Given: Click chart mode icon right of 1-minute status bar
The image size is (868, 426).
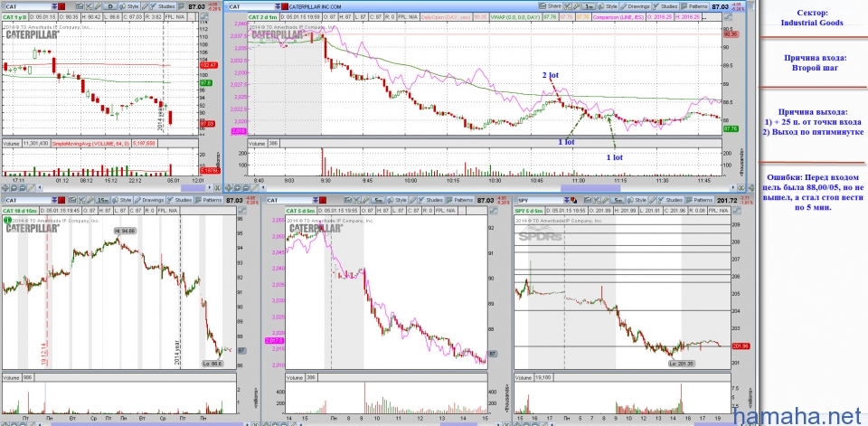Looking at the screenshot, I should [728, 17].
